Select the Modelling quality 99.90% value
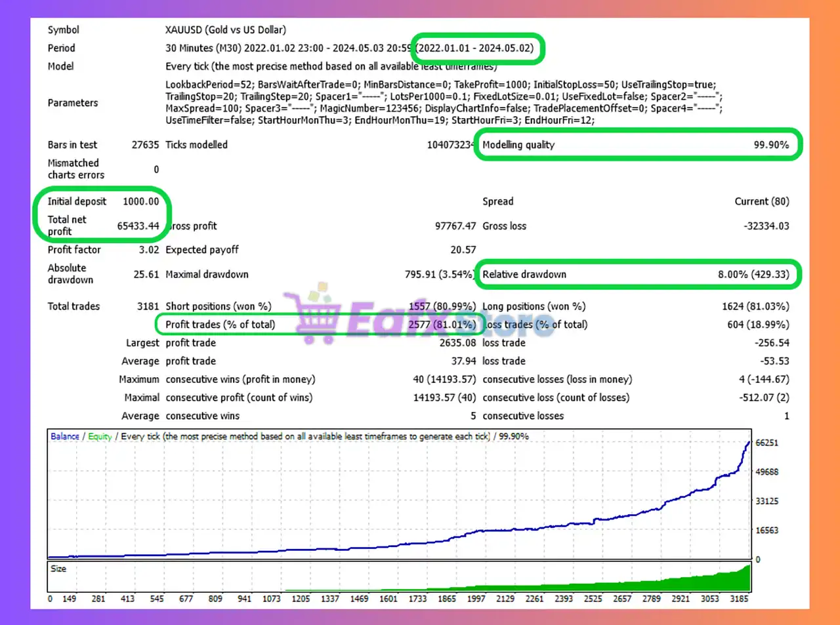 point(770,145)
